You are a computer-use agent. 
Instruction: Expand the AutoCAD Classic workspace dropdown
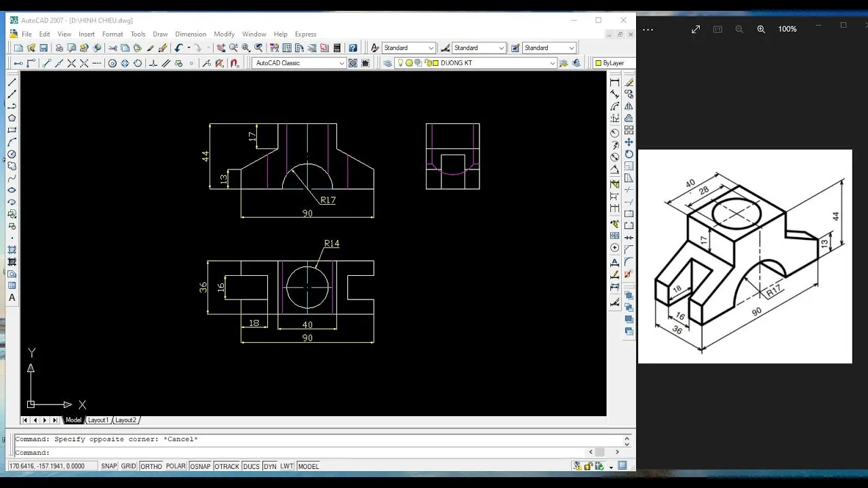(x=341, y=63)
